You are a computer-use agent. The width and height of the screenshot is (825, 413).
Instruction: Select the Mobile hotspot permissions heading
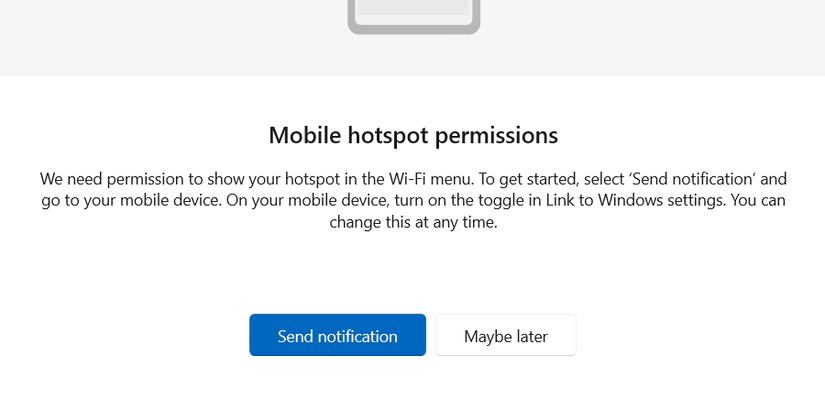click(x=413, y=135)
